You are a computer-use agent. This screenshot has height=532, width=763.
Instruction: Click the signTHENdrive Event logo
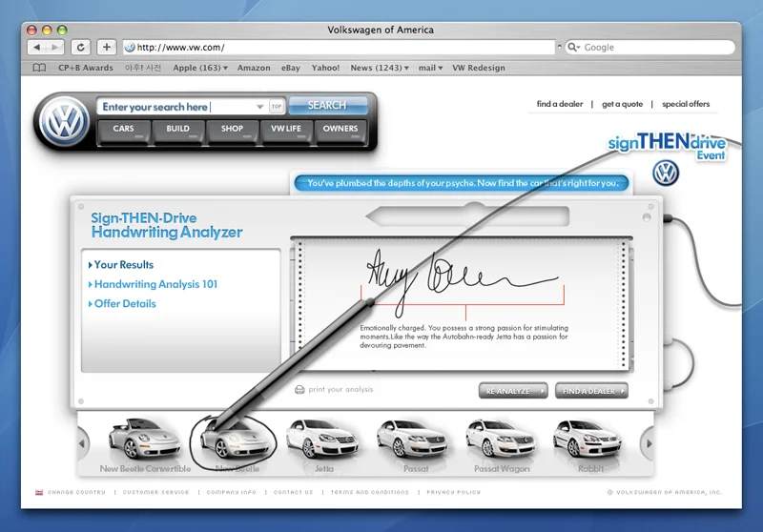click(667, 146)
